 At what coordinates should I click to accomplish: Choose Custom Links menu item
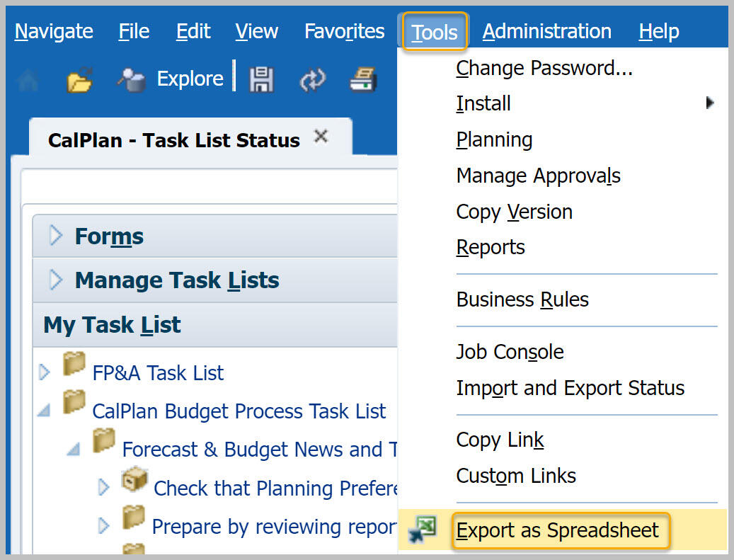coord(516,476)
